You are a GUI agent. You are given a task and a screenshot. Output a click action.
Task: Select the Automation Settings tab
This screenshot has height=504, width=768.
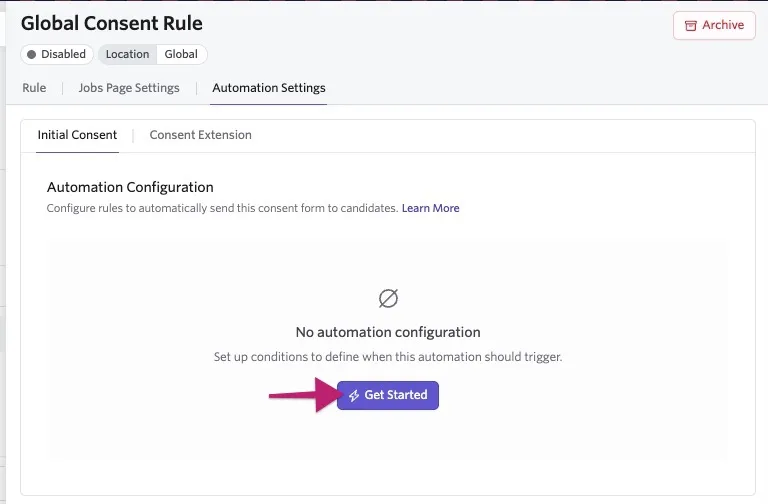pos(269,88)
